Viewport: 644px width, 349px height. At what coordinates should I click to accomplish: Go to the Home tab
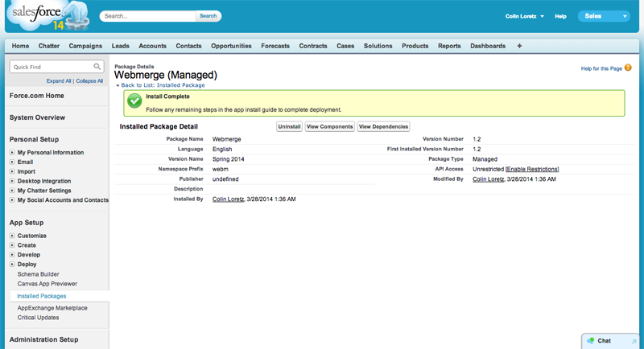click(x=20, y=46)
